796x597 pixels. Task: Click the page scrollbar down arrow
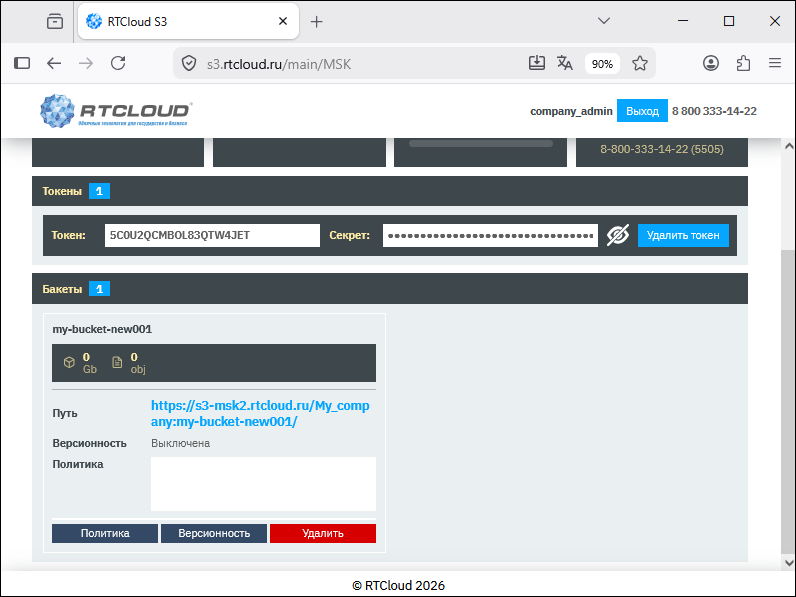point(788,562)
